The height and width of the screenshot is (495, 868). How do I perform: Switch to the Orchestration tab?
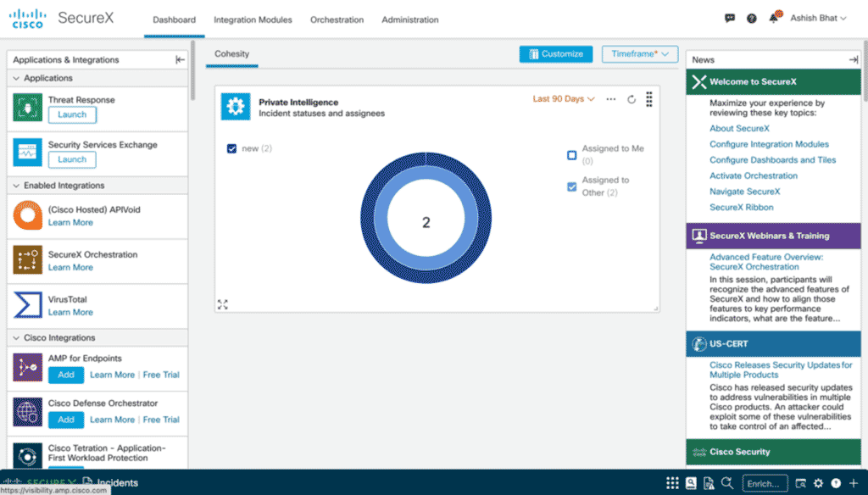(x=337, y=19)
